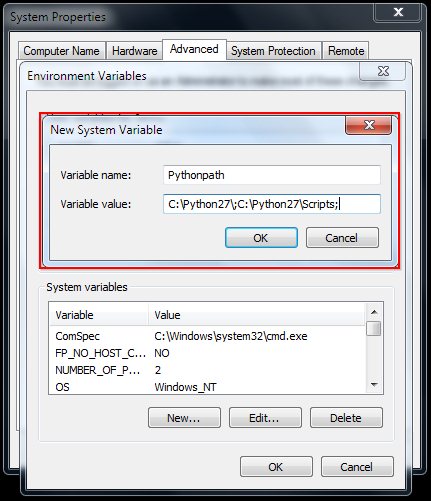Screen dimensions: 431x501
Task: Switch to the Computer Name tab
Action: pyautogui.click(x=62, y=51)
